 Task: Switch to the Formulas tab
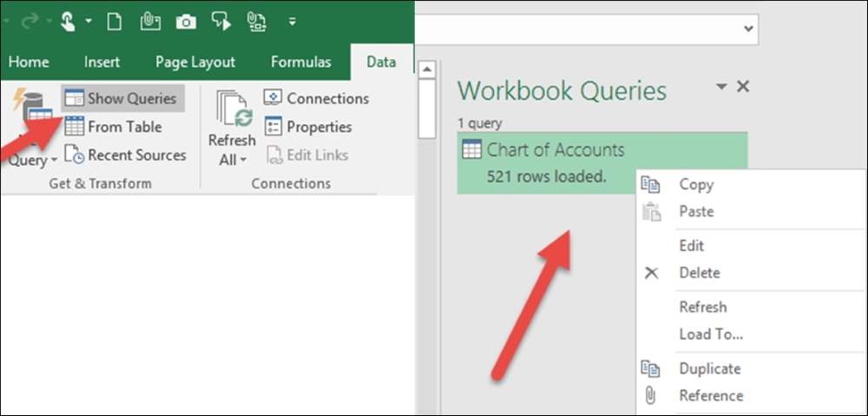[x=300, y=62]
